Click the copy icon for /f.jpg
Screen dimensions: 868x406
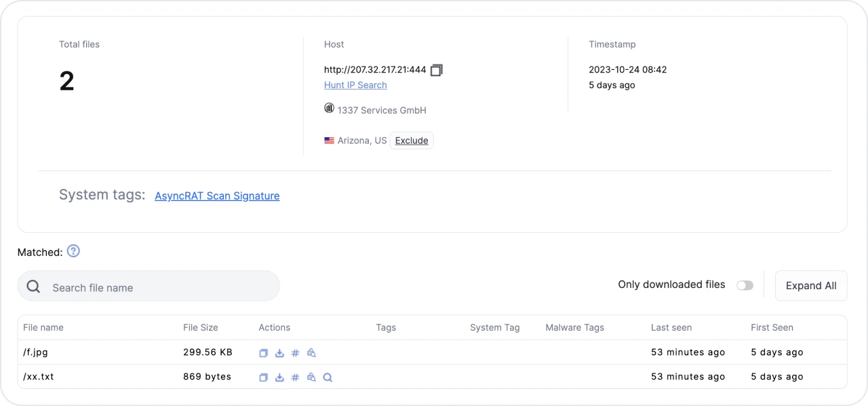coord(263,353)
